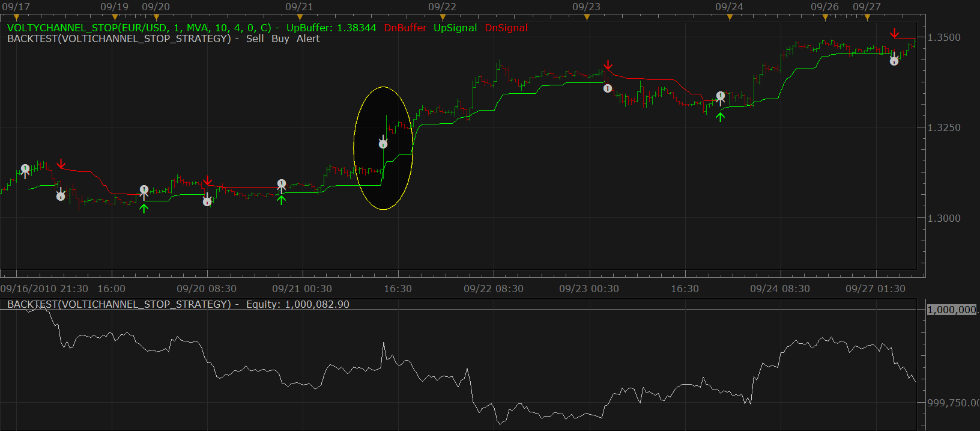Click the green up signal arrow above 09/21 00:30
The height and width of the screenshot is (431, 980).
(281, 200)
